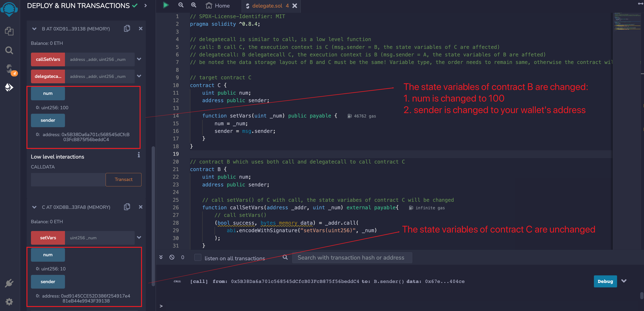Expand contract C deployment panel
This screenshot has width=644, height=311.
click(x=34, y=207)
